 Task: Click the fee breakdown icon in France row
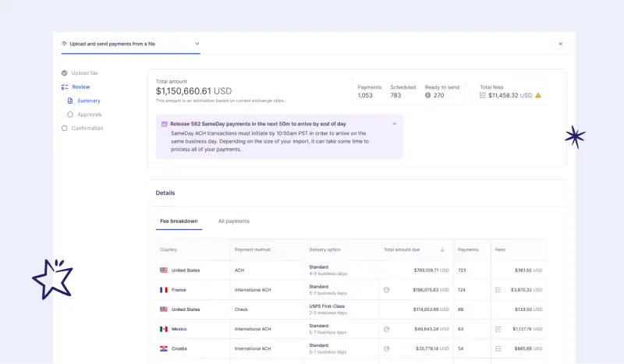(498, 289)
